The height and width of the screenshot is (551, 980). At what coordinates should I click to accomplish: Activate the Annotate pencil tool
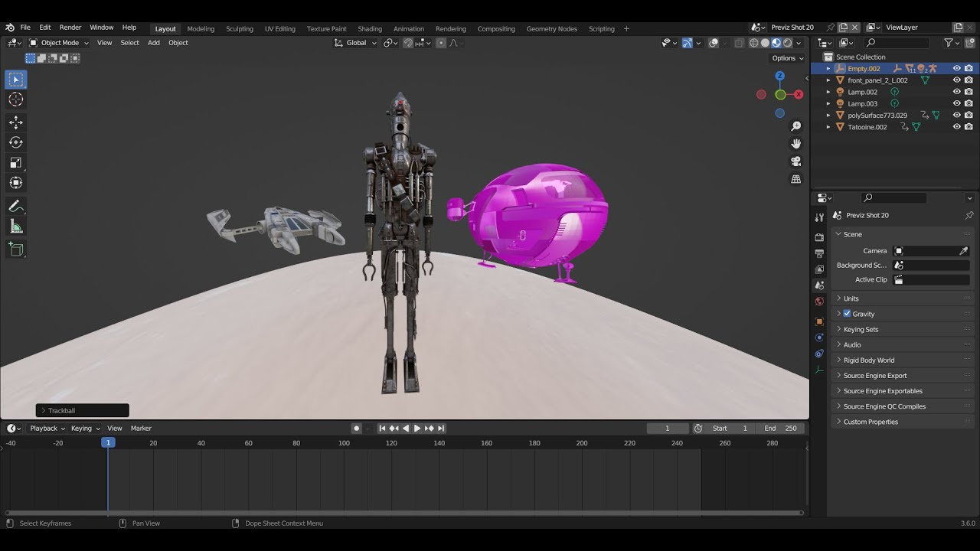point(16,207)
